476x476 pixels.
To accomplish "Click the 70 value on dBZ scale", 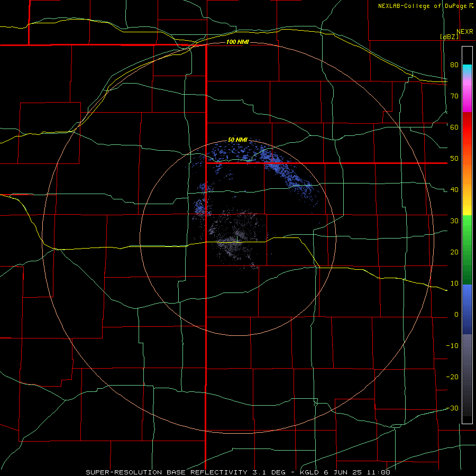I will 454,96.
